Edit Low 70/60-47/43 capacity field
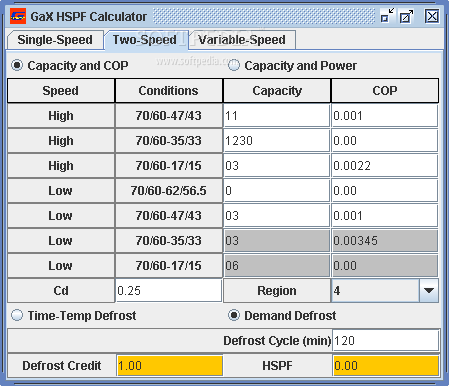This screenshot has height=386, width=449. pos(276,216)
